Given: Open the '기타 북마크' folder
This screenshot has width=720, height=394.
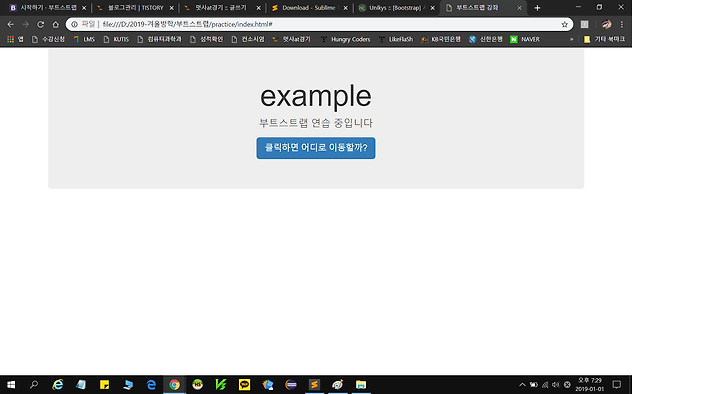Looking at the screenshot, I should click(x=604, y=39).
